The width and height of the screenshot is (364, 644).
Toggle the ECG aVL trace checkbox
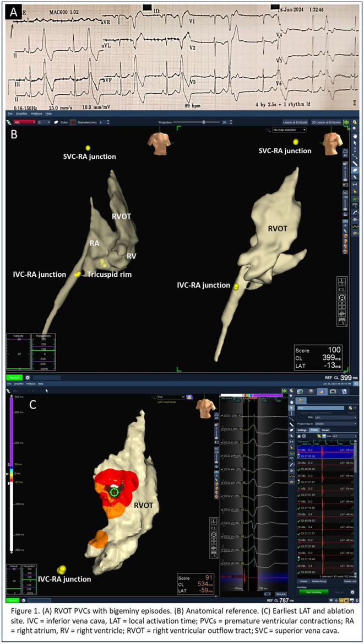tap(223, 469)
